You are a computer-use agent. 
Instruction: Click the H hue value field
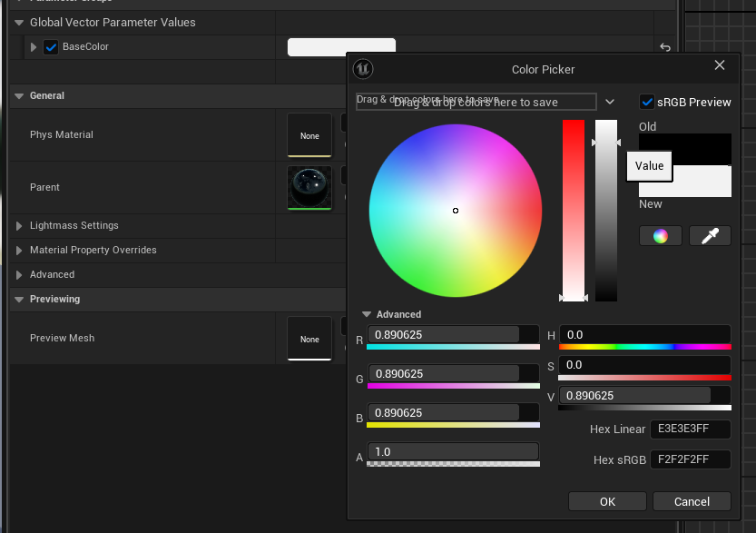coord(644,335)
